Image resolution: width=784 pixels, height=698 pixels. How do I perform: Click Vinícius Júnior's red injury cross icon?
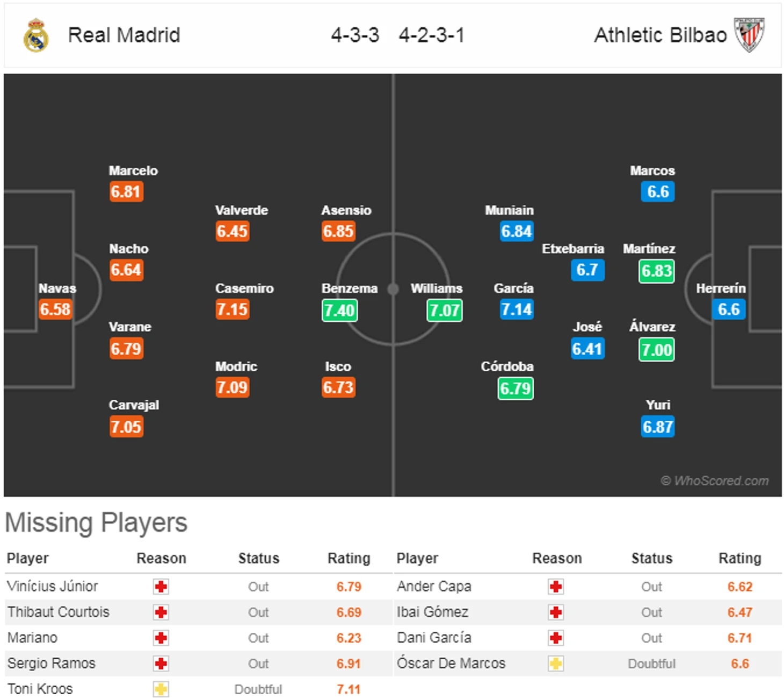point(161,586)
